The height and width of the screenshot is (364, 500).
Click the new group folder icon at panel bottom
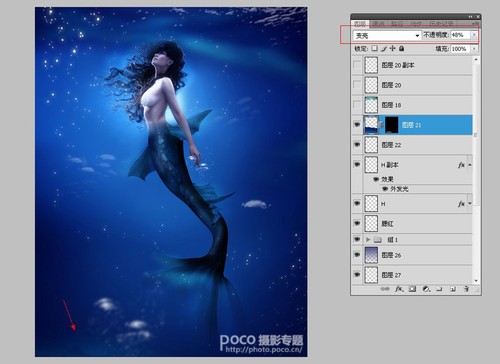[x=439, y=289]
